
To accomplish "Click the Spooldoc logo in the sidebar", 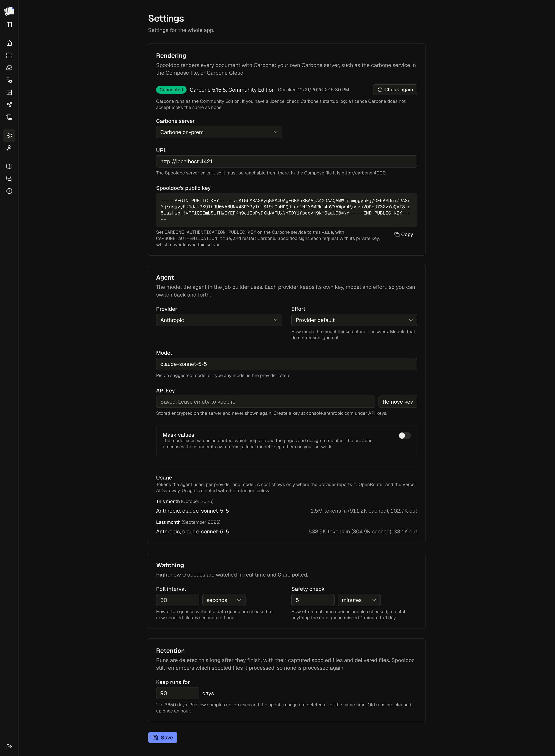I will [x=9, y=11].
